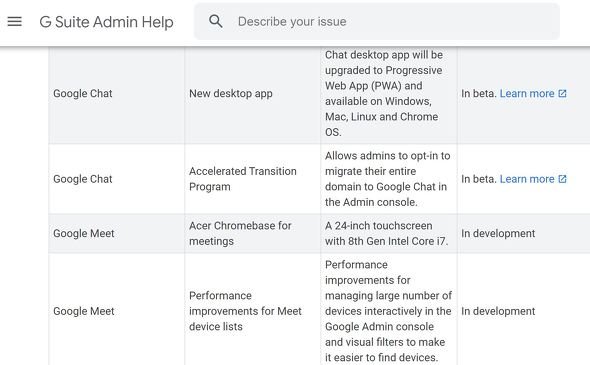
Task: Click the In development status for Acer Chromebase
Action: [x=498, y=233]
